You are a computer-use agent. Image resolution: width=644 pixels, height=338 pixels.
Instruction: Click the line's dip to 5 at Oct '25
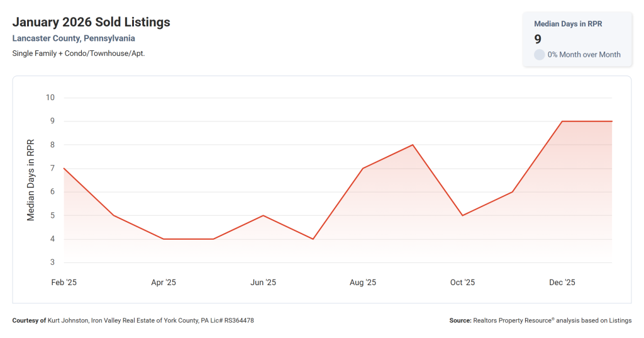tap(462, 215)
